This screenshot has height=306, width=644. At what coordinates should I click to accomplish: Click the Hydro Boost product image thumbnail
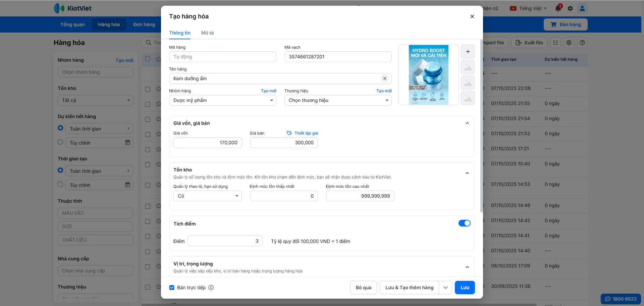pyautogui.click(x=428, y=75)
